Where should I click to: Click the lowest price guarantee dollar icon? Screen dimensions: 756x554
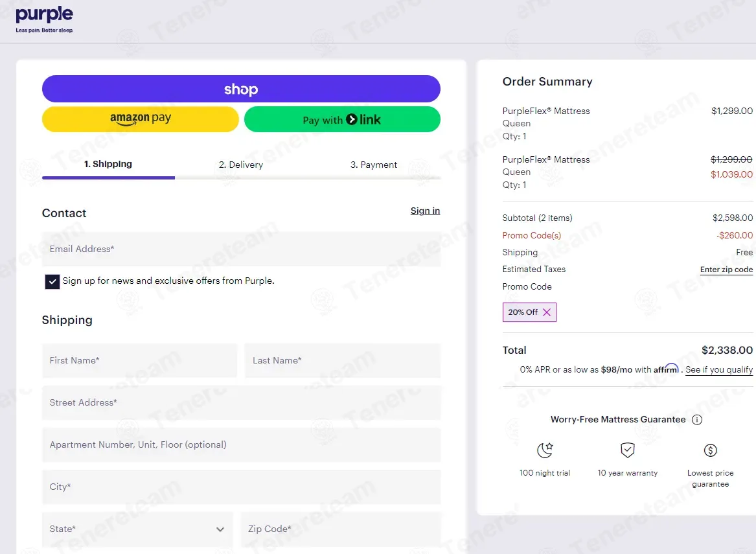tap(710, 450)
